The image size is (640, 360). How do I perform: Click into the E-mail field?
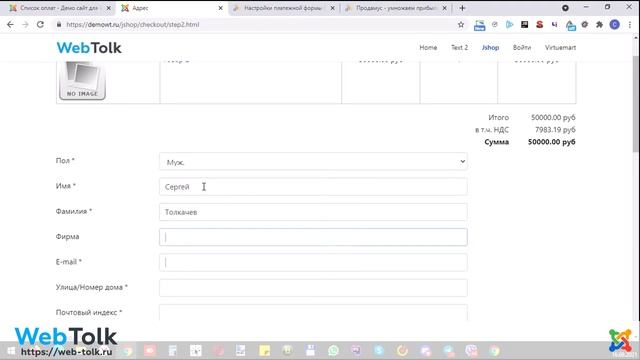click(x=313, y=262)
